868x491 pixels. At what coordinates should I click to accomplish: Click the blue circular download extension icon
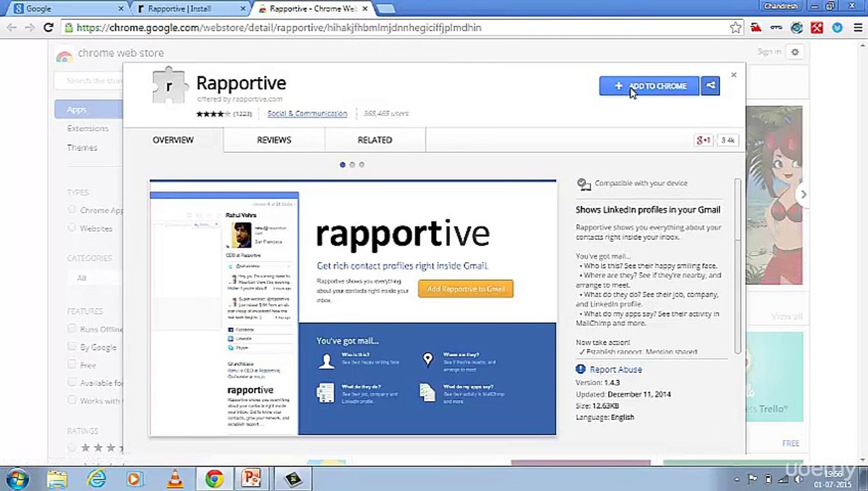click(x=837, y=28)
